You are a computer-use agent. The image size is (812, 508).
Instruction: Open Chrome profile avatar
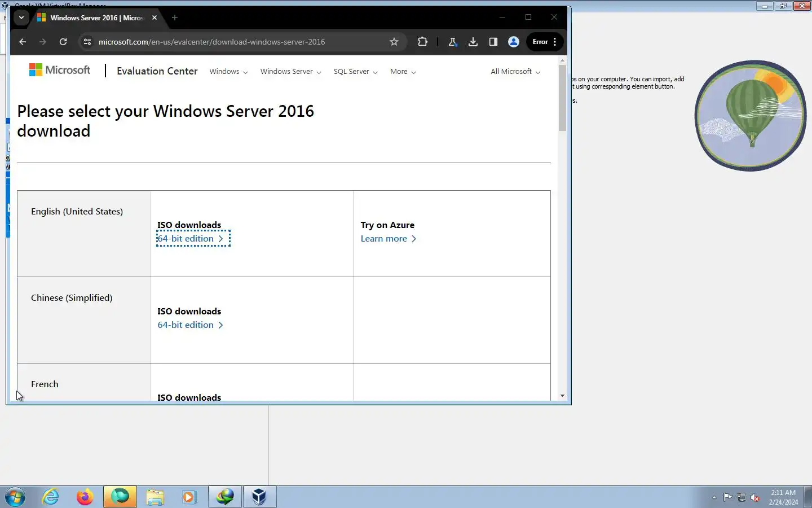[514, 42]
